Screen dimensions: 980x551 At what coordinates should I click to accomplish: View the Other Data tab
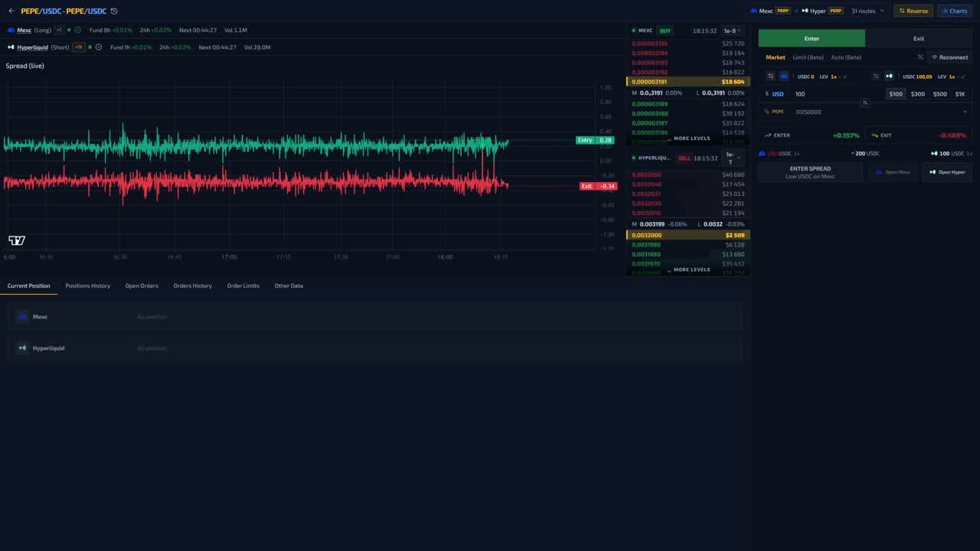[x=289, y=286]
